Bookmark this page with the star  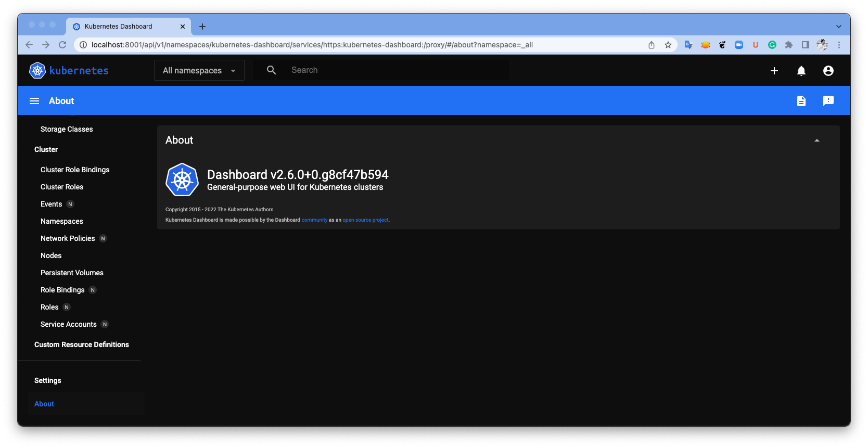(x=668, y=45)
